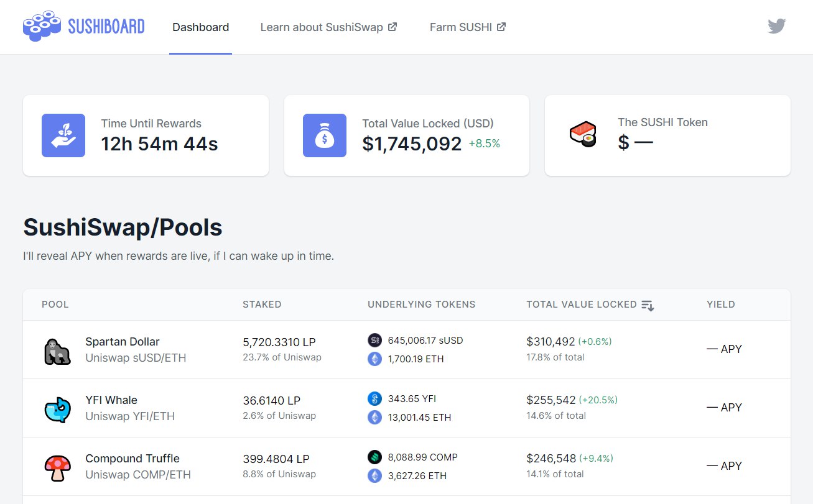Open the Learn about SushiSwap link
Screen dimensions: 813x504
point(328,27)
